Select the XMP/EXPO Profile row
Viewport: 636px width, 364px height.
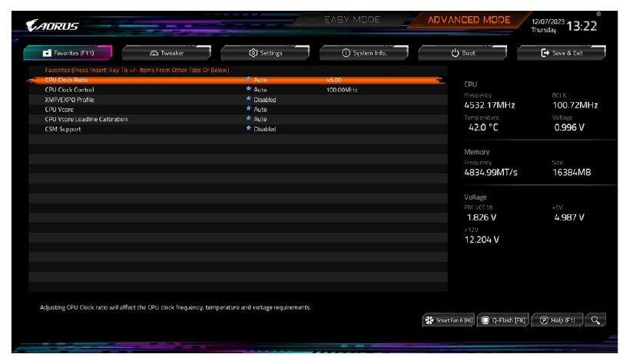(x=237, y=99)
